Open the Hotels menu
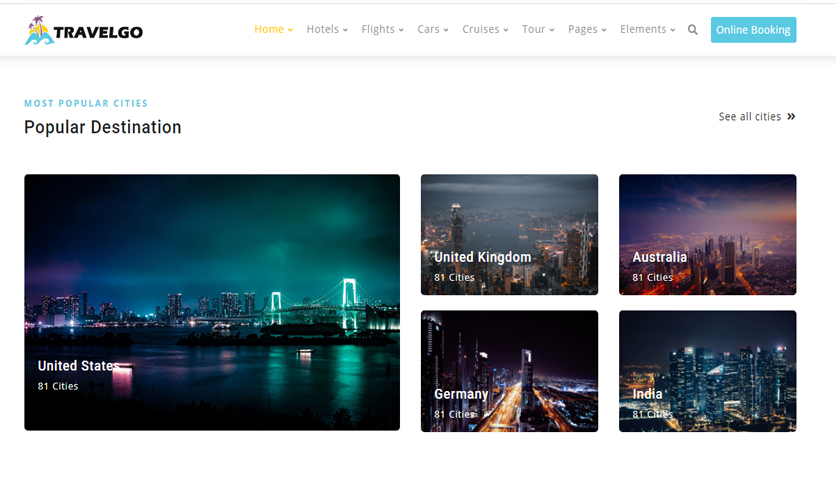This screenshot has width=836, height=484. coord(327,29)
